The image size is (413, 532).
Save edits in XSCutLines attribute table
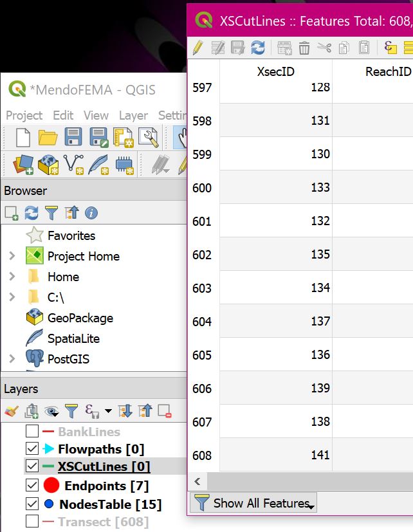(x=237, y=48)
